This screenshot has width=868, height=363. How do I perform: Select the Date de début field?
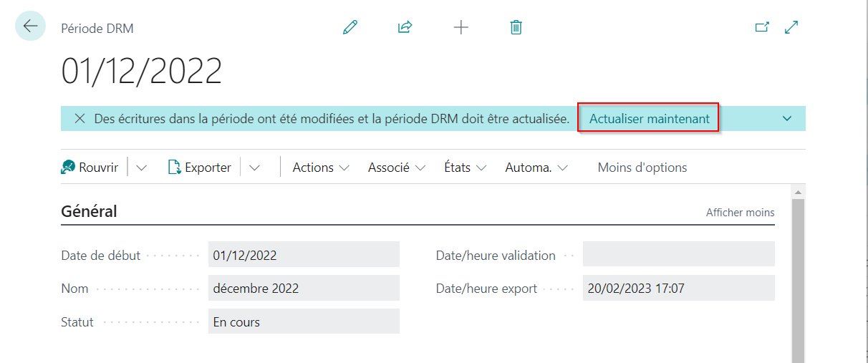[x=304, y=255]
